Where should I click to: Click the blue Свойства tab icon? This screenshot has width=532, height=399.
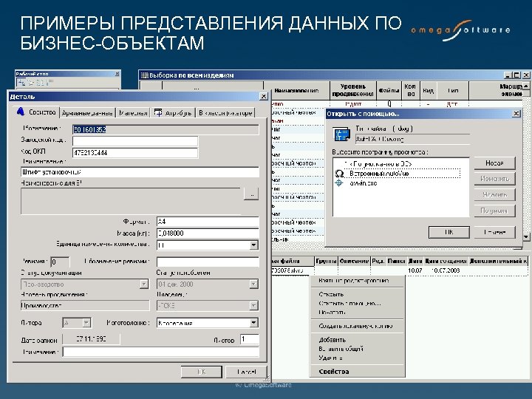[21, 112]
